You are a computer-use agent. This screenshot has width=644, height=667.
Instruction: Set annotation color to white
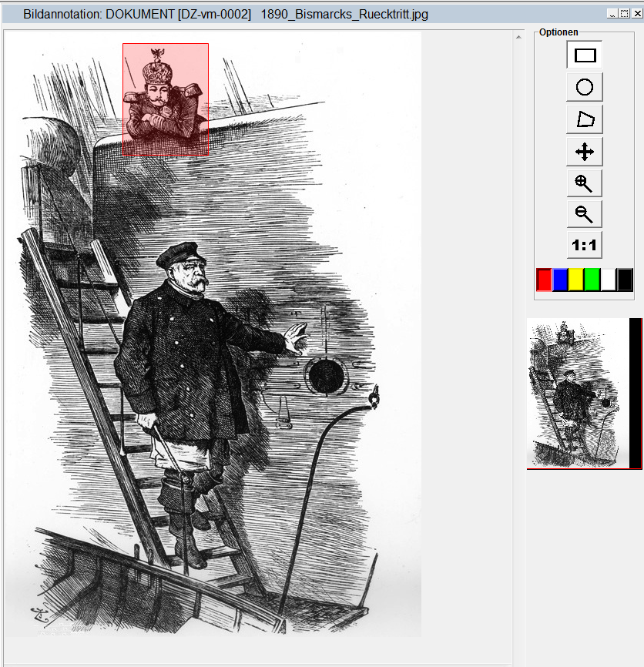click(609, 280)
